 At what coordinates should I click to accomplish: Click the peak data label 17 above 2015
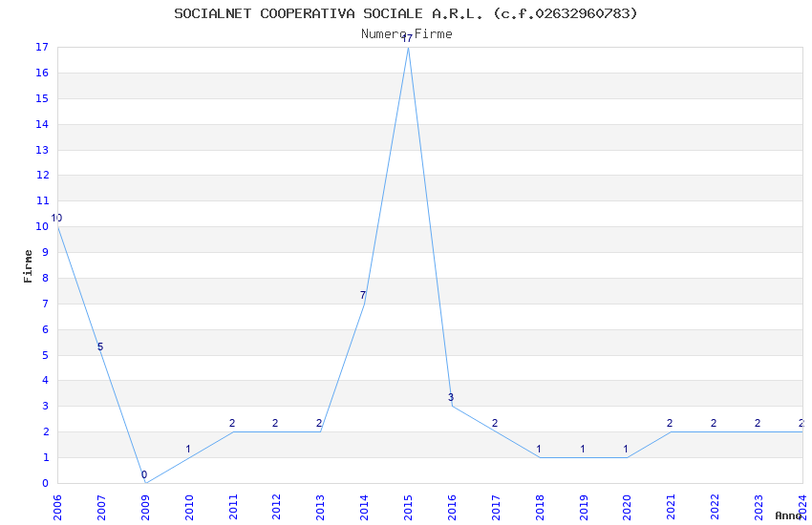coord(408,38)
